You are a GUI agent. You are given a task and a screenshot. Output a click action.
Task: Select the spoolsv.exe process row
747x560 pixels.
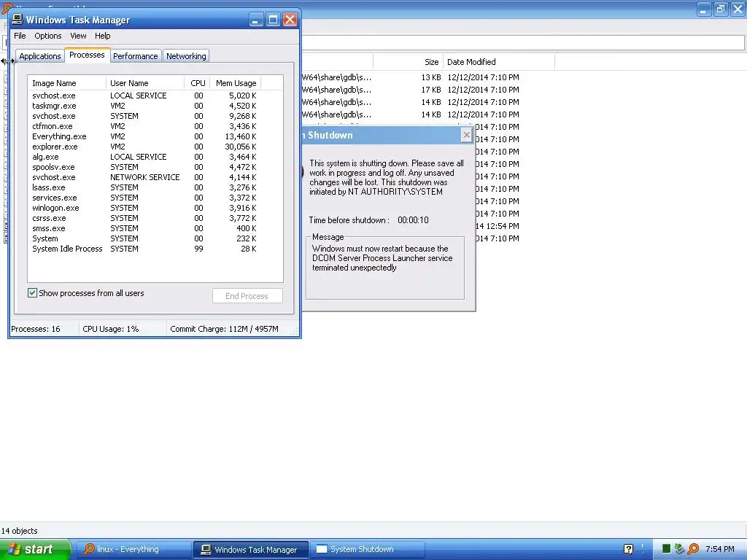[x=144, y=167]
